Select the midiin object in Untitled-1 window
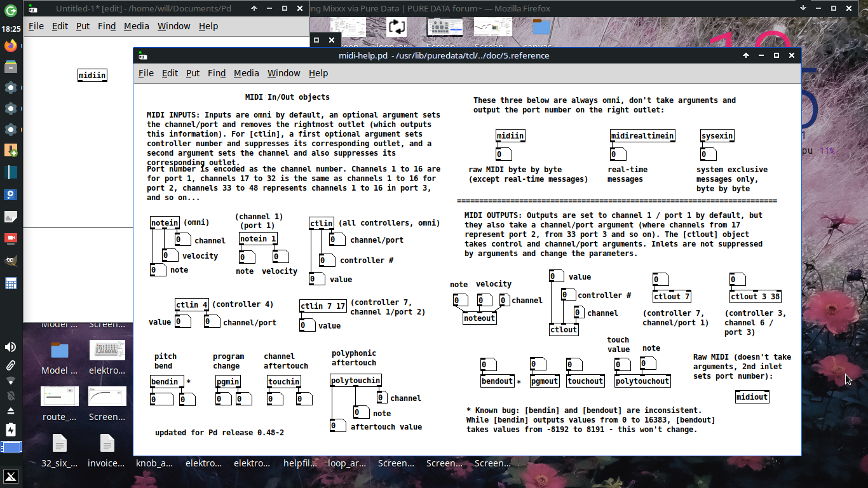Viewport: 868px width, 488px height. [92, 76]
